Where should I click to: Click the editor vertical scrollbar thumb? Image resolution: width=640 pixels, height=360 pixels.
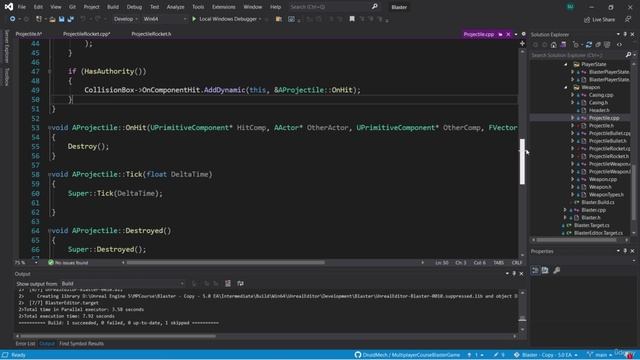(522, 161)
